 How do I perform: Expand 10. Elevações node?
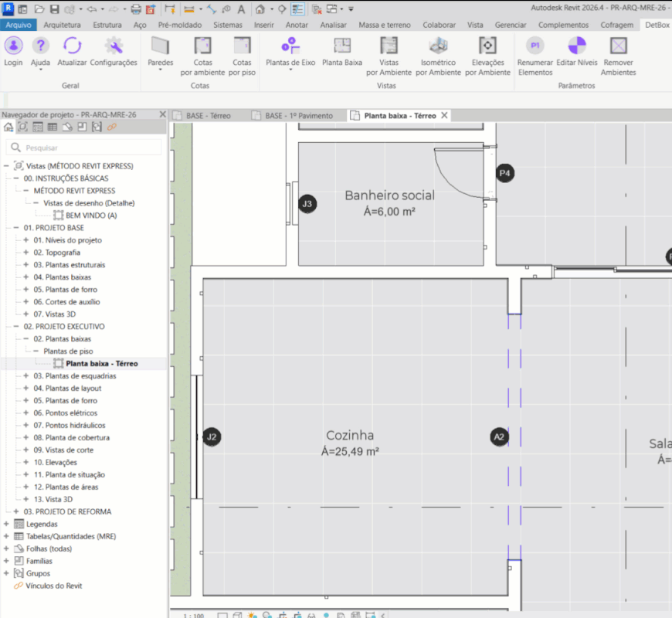click(x=26, y=462)
